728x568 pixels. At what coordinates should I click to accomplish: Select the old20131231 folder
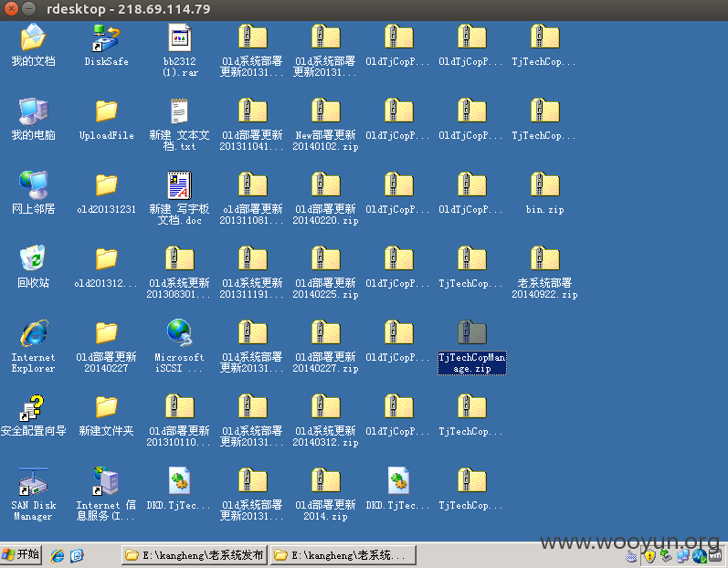coord(106,193)
